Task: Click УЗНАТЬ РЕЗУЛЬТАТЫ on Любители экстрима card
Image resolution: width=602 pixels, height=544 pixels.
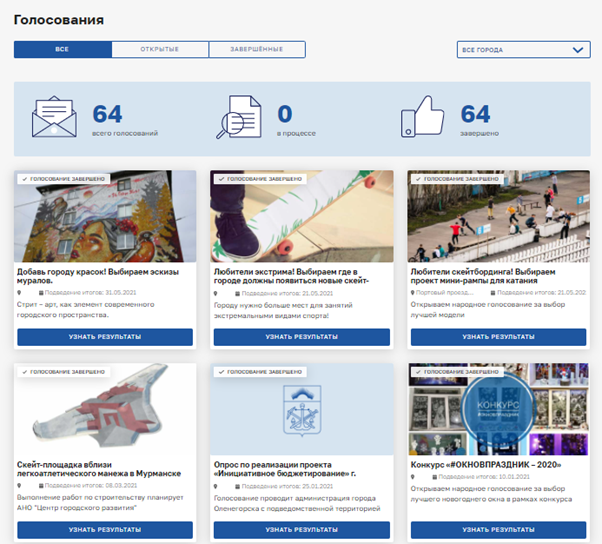Action: 302,337
